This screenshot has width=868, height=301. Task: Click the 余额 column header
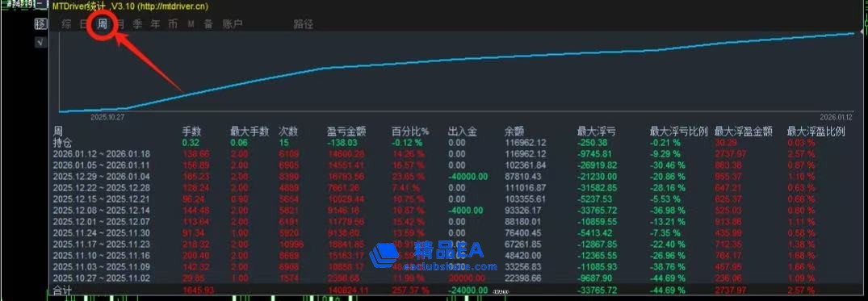[514, 132]
